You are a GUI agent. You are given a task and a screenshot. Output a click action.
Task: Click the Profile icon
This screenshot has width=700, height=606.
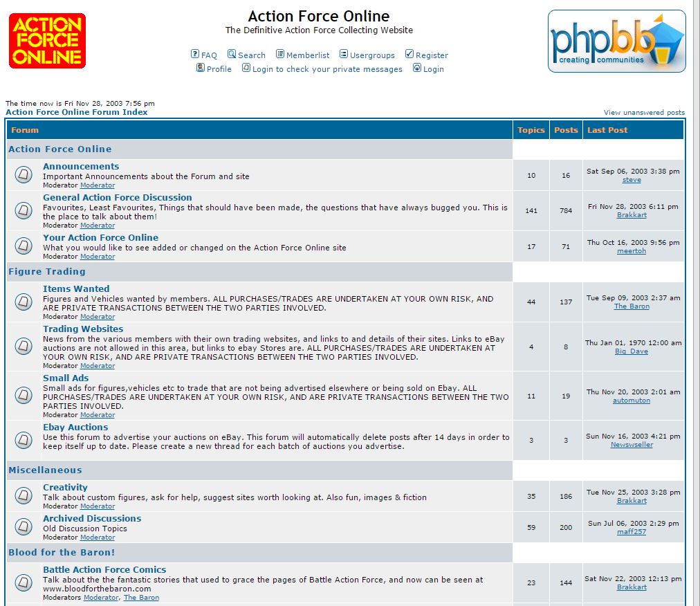201,68
